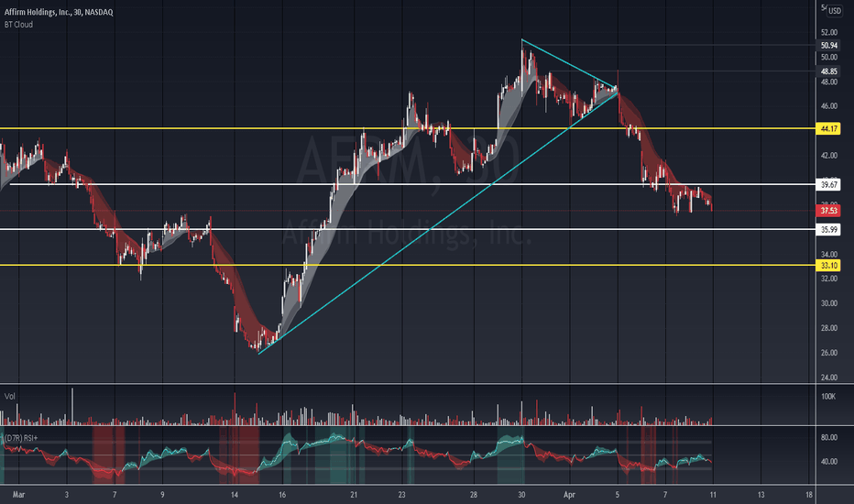Click the 80.00 RSI axis value
854x504 pixels.
coord(829,437)
